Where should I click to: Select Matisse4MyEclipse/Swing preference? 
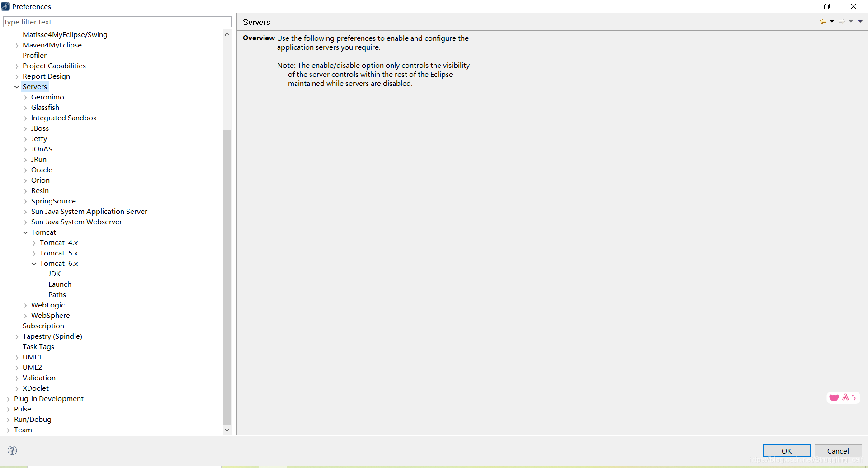[65, 35]
